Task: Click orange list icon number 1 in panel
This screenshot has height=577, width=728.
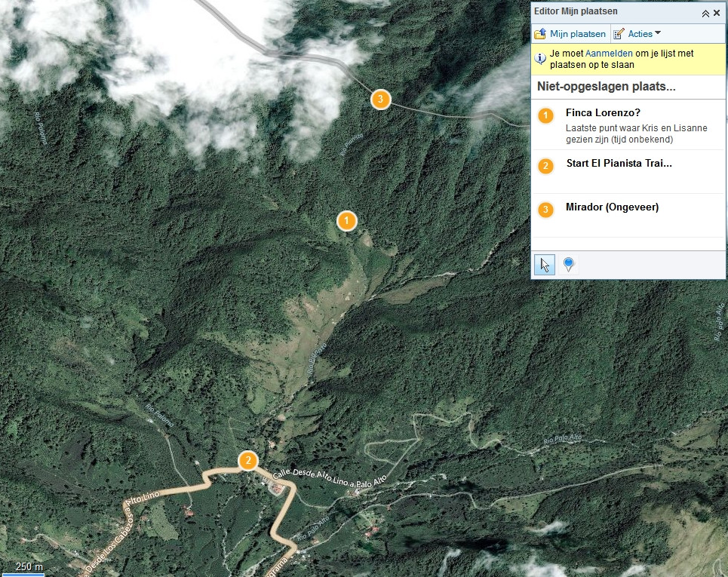Action: point(545,115)
